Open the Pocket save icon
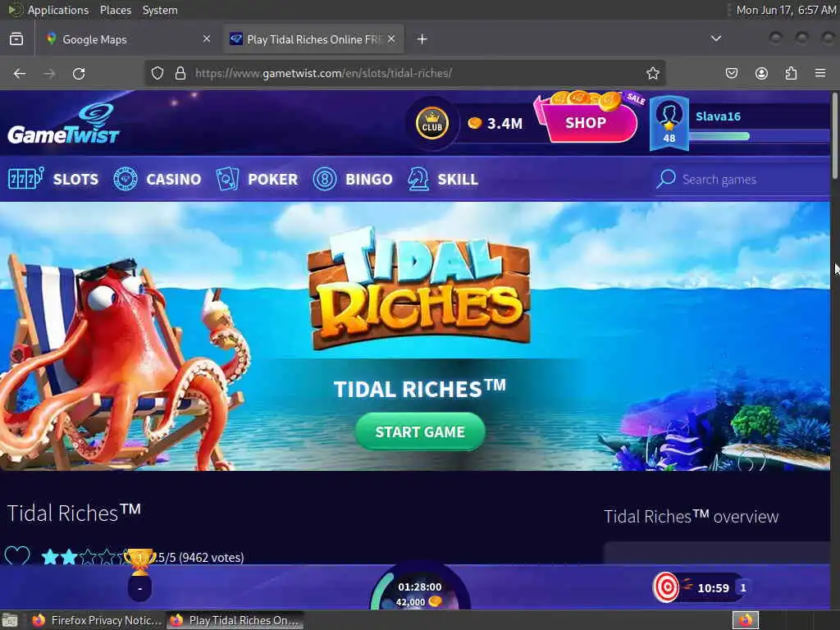 click(x=732, y=73)
